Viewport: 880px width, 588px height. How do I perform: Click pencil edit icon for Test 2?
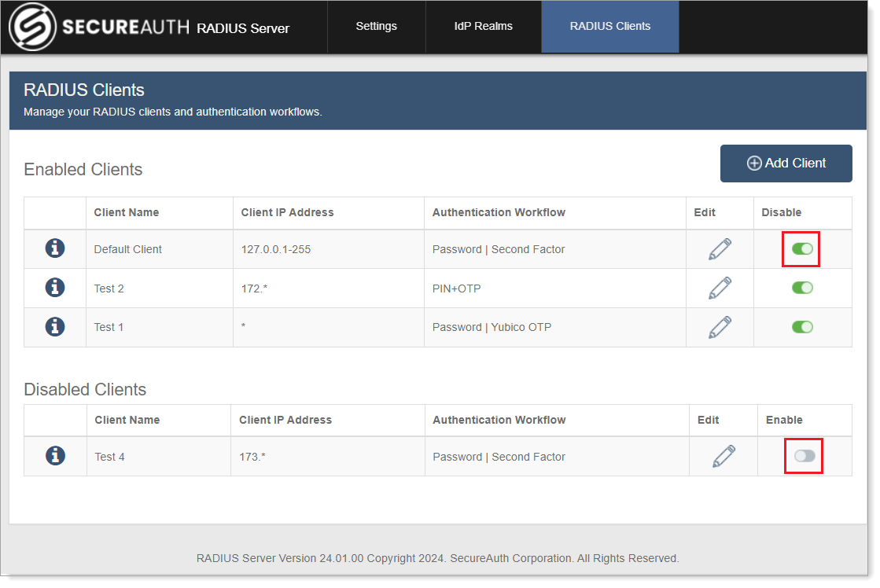720,288
